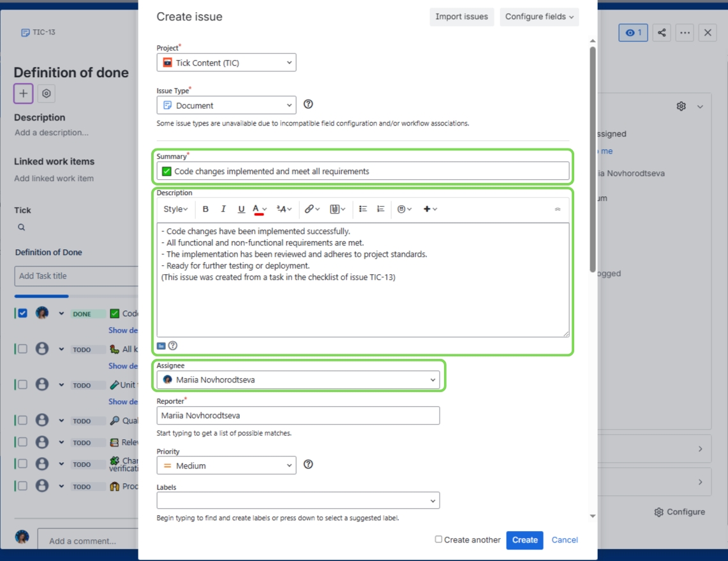This screenshot has height=561, width=728.
Task: Click the Import issues button
Action: click(461, 17)
